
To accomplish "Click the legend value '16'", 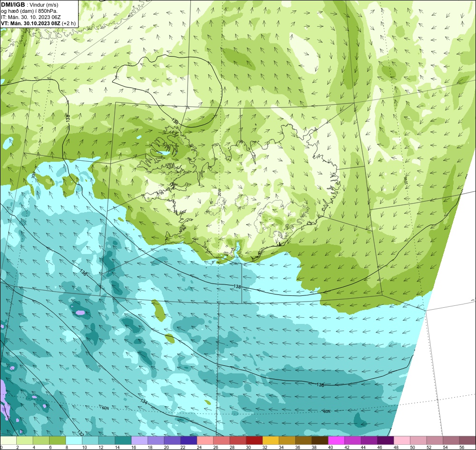I will pos(134,447).
